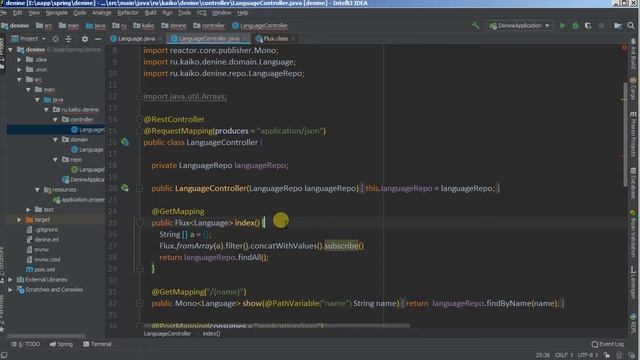Click the Project panel horizontal scrollbar
Screen dimensions: 640x360
(x=46, y=336)
